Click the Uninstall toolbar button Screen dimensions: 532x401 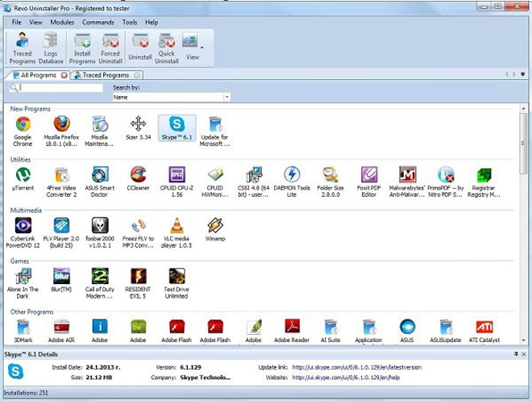[x=139, y=47]
